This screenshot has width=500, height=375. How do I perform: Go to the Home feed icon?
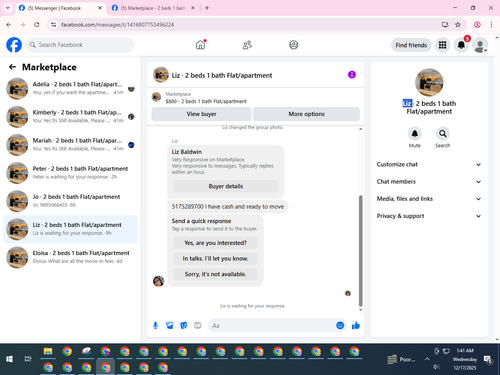pos(200,45)
